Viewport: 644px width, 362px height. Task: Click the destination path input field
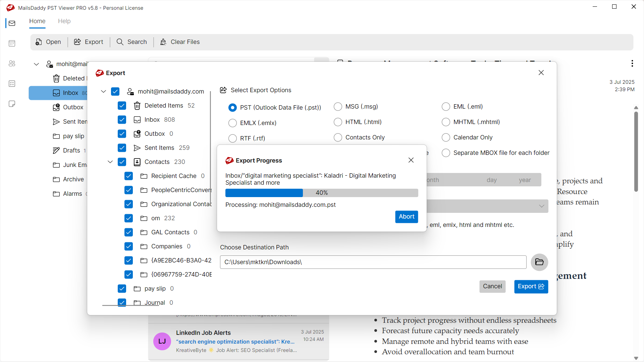pos(373,262)
